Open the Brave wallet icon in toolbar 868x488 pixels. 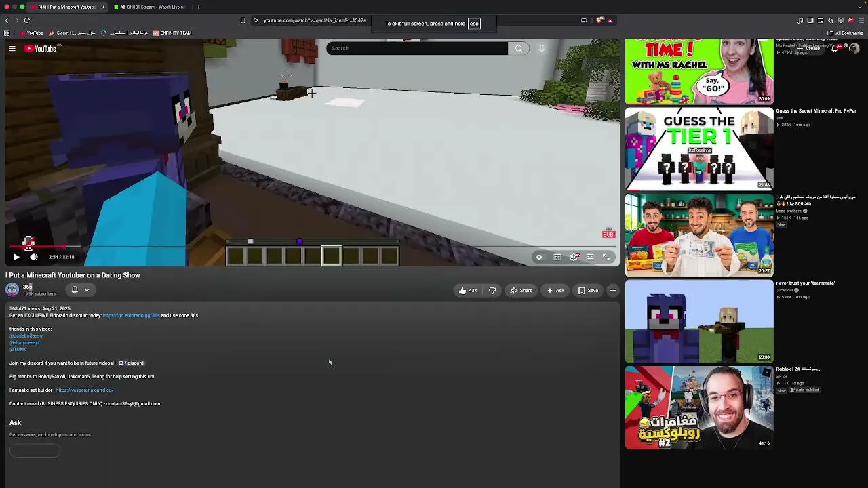pos(821,20)
